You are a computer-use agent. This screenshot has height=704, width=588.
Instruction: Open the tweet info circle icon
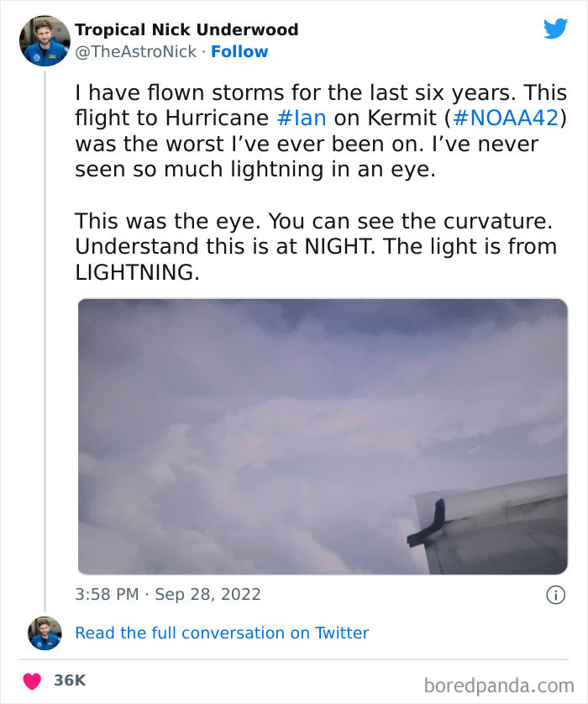(x=555, y=595)
